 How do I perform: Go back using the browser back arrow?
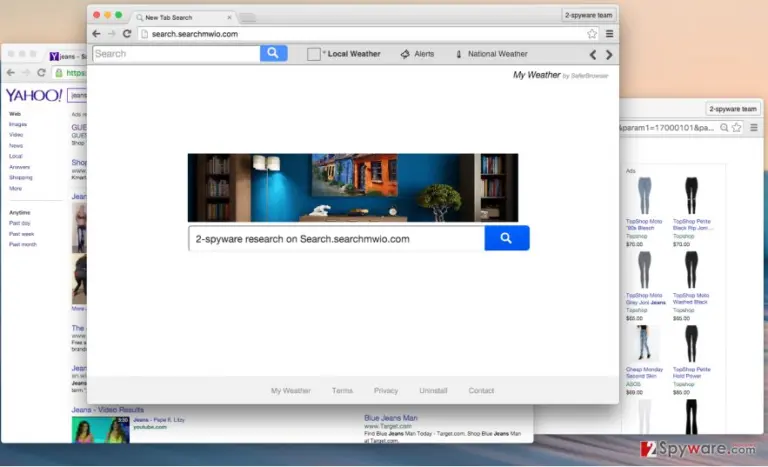tap(96, 34)
